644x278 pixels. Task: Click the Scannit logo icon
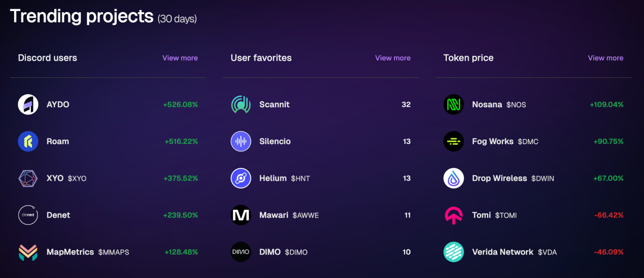[x=241, y=104]
